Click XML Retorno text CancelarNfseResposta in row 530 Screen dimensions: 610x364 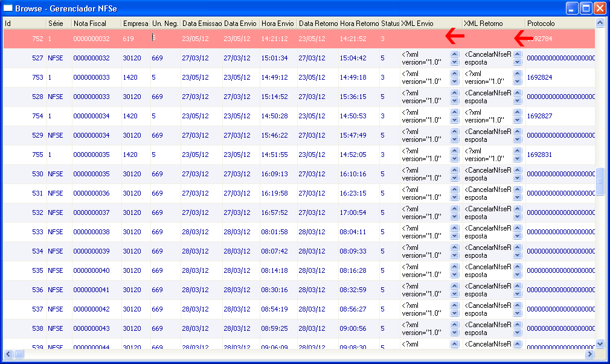coord(488,174)
